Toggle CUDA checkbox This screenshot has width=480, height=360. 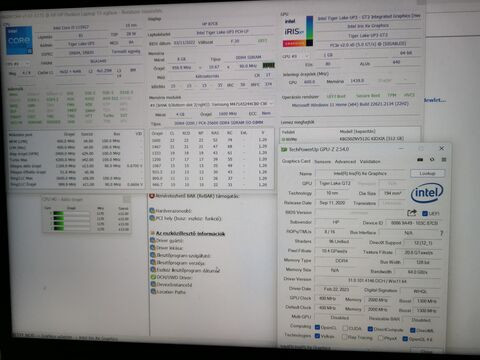[x=345, y=328]
